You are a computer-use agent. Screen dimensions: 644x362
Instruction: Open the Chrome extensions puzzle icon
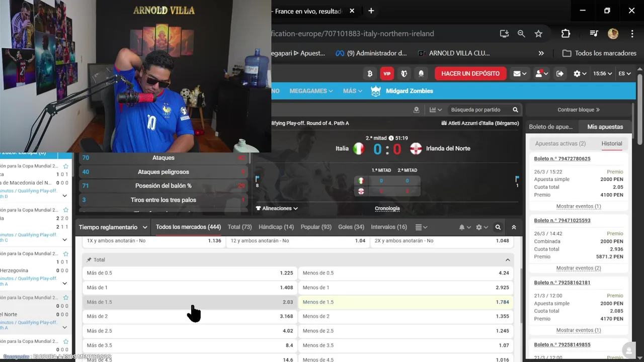tap(566, 34)
